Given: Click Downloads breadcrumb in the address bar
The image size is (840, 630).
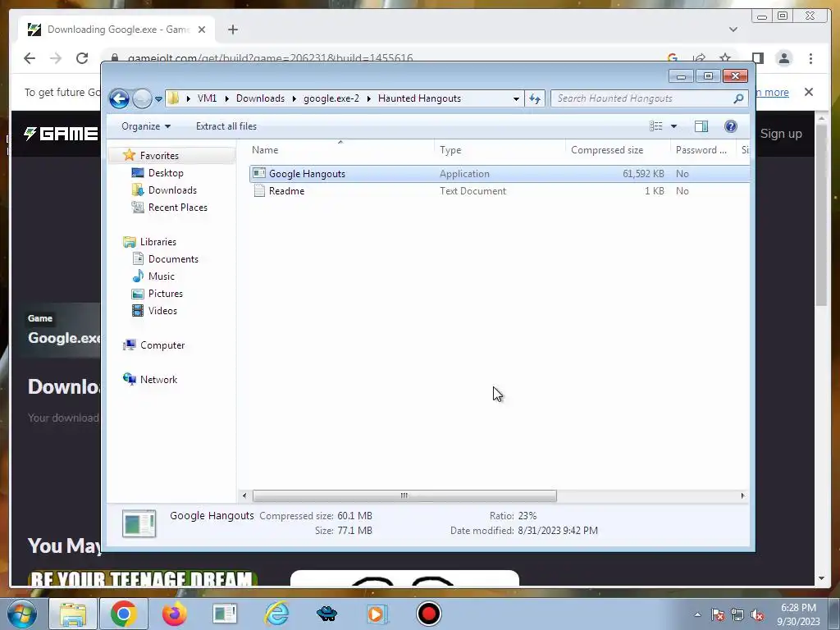Looking at the screenshot, I should [260, 98].
